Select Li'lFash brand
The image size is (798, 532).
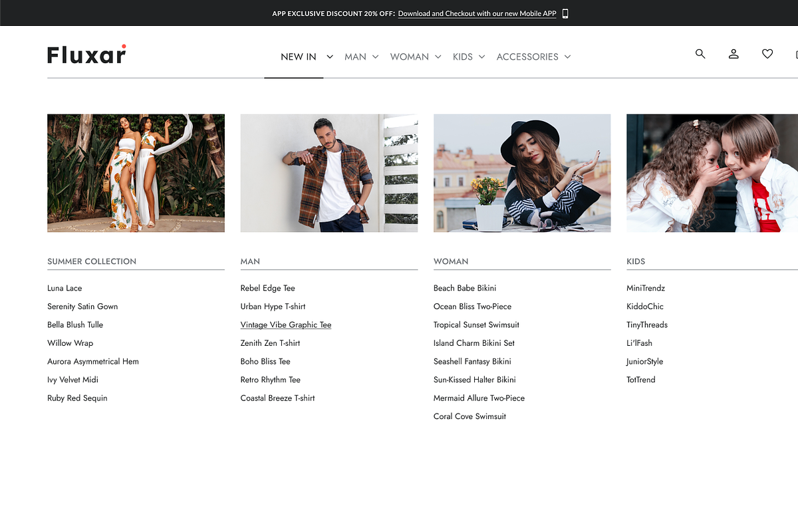coord(639,343)
